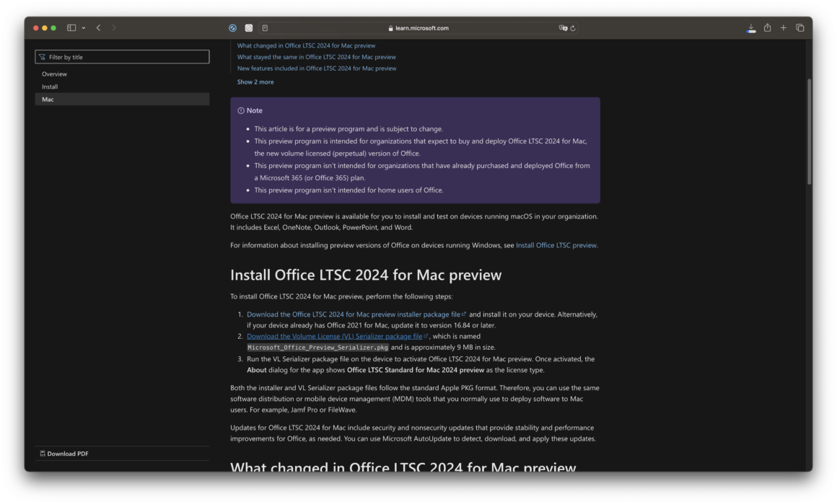Show the Safari downloads list
Image resolution: width=837 pixels, height=504 pixels.
(751, 27)
